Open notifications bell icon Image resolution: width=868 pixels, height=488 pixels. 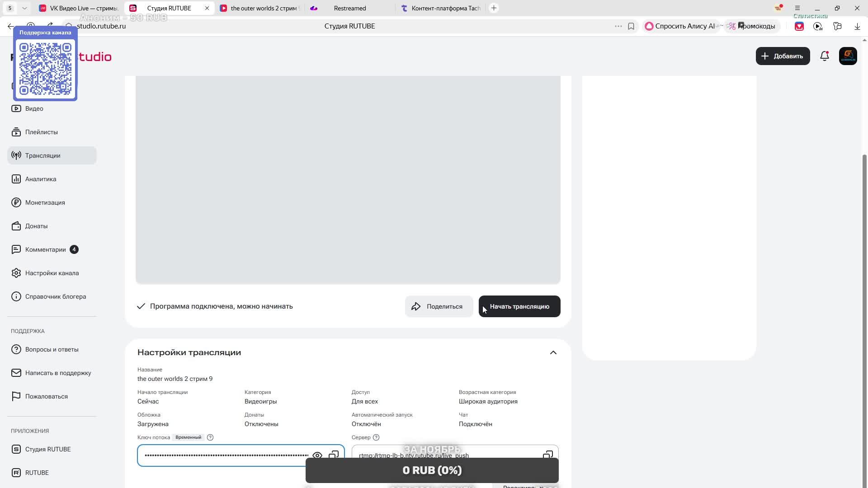tap(824, 56)
